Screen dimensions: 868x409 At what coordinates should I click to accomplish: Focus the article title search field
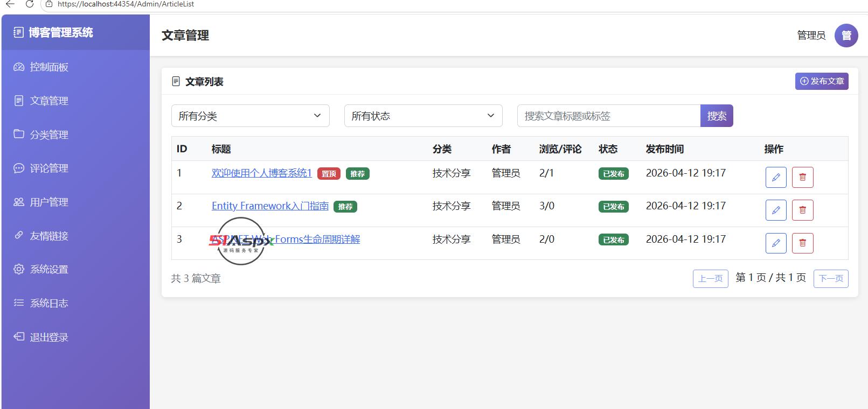coord(609,116)
